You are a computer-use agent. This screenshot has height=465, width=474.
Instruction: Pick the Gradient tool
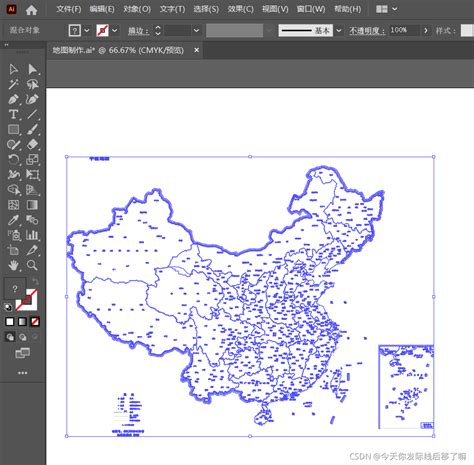pyautogui.click(x=32, y=205)
